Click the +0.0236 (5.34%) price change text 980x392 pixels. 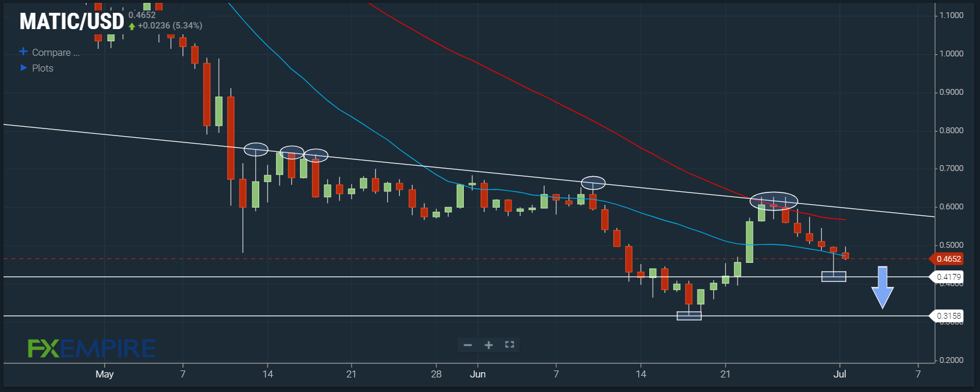click(170, 26)
